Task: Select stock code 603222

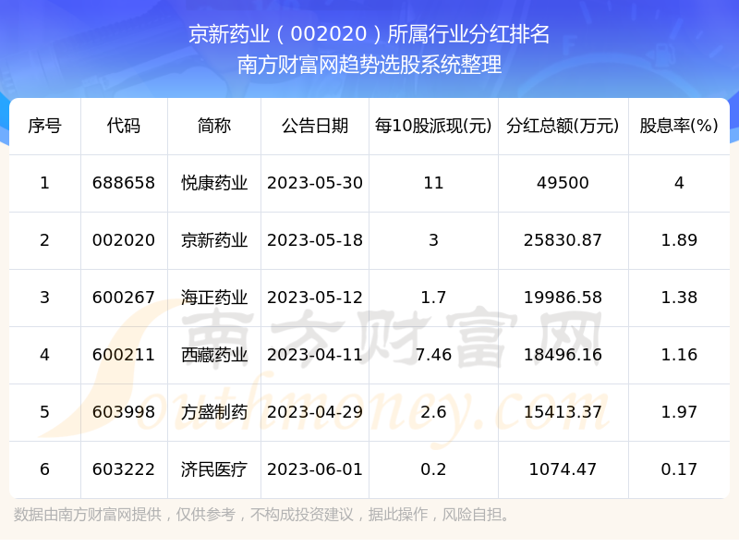Action: coord(124,469)
